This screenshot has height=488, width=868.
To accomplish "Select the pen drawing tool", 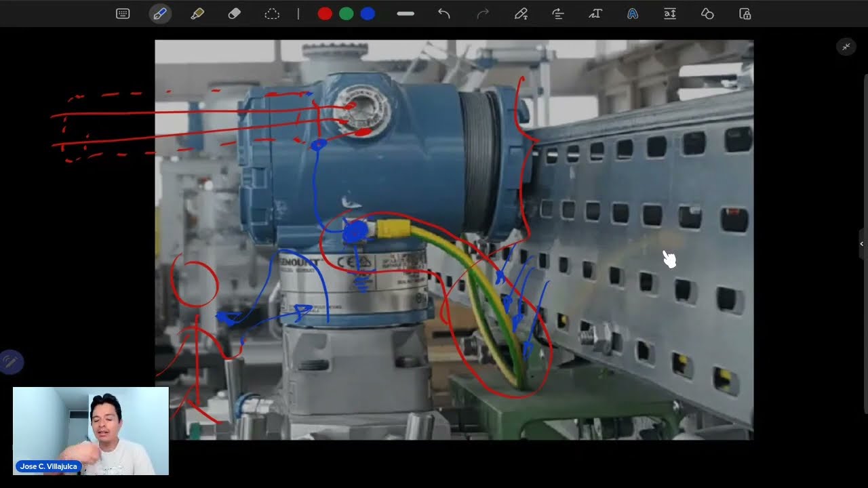I will (x=160, y=14).
